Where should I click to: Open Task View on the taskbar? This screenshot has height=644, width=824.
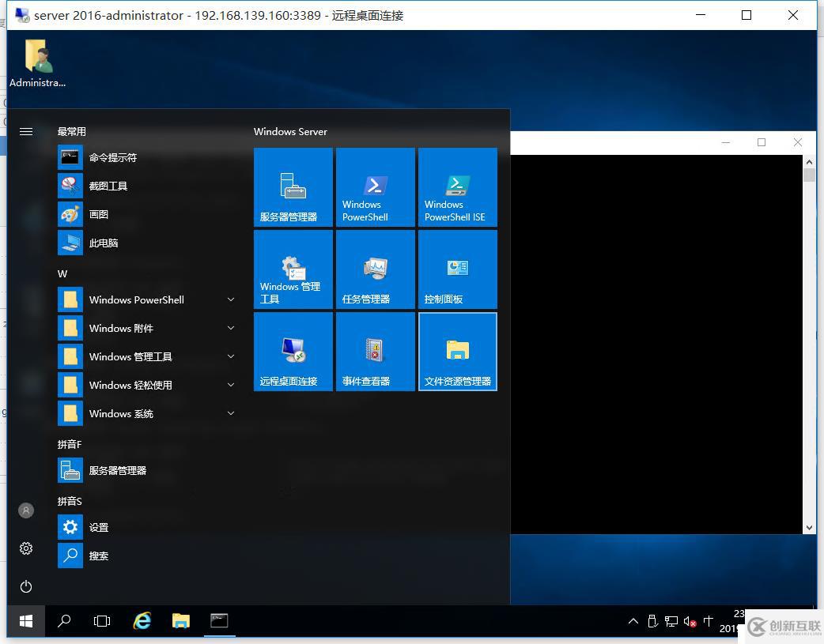click(102, 621)
